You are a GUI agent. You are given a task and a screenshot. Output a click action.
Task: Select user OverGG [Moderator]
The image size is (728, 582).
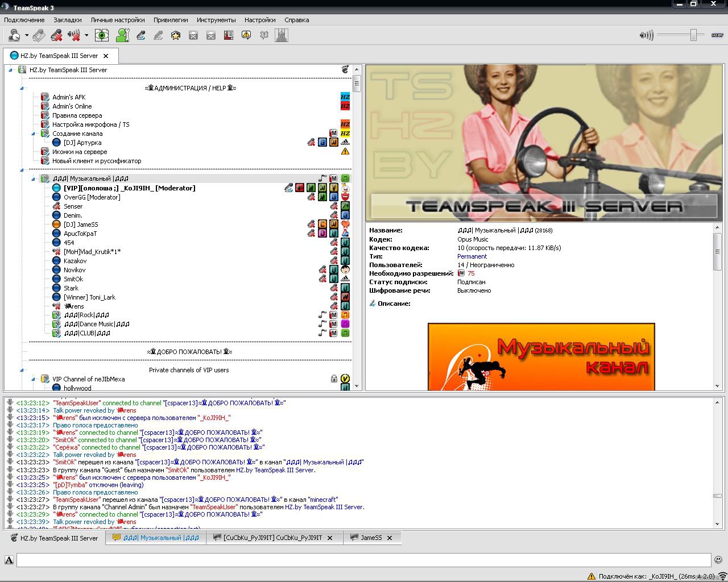coord(92,197)
